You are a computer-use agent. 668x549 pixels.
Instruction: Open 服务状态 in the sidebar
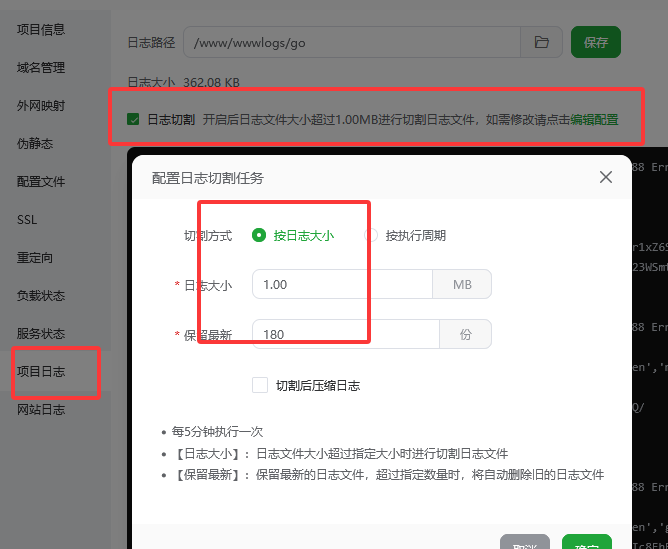[41, 334]
